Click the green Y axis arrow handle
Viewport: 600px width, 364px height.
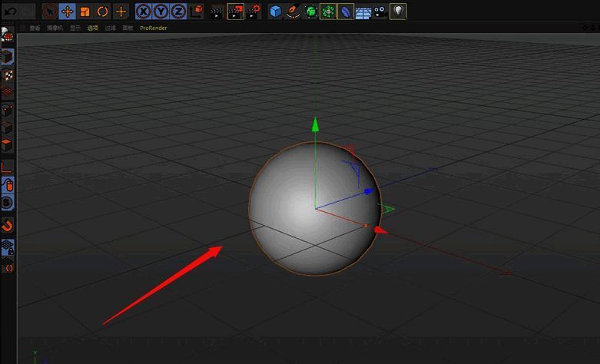pyautogui.click(x=314, y=123)
